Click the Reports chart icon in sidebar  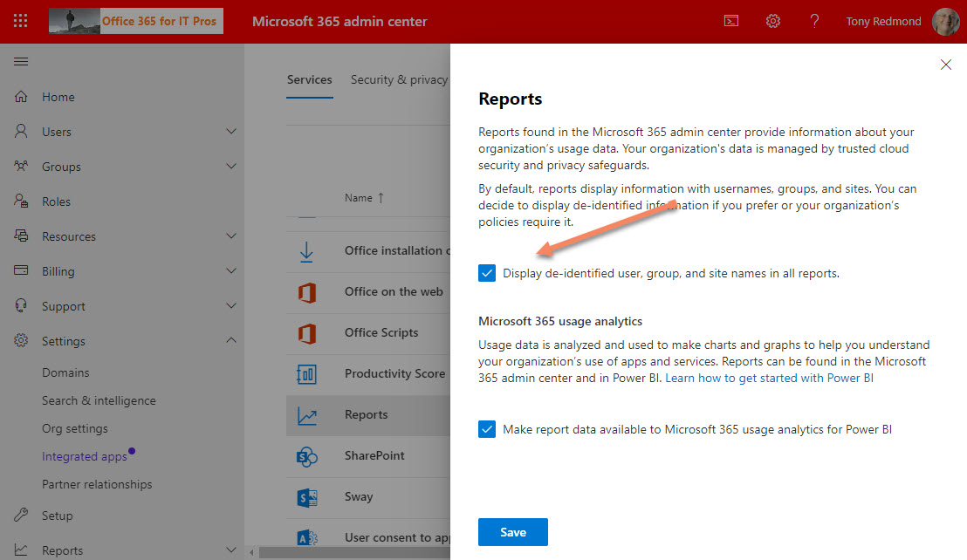[x=21, y=550]
